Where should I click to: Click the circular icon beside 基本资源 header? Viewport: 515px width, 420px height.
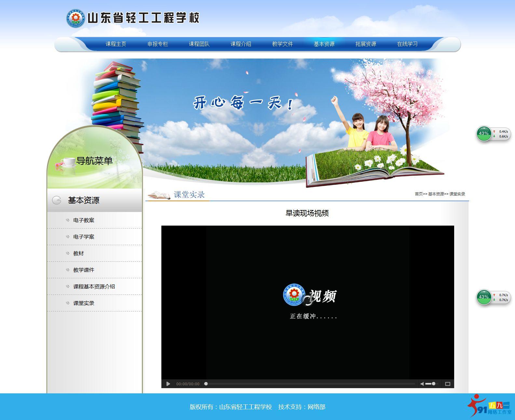click(x=57, y=200)
